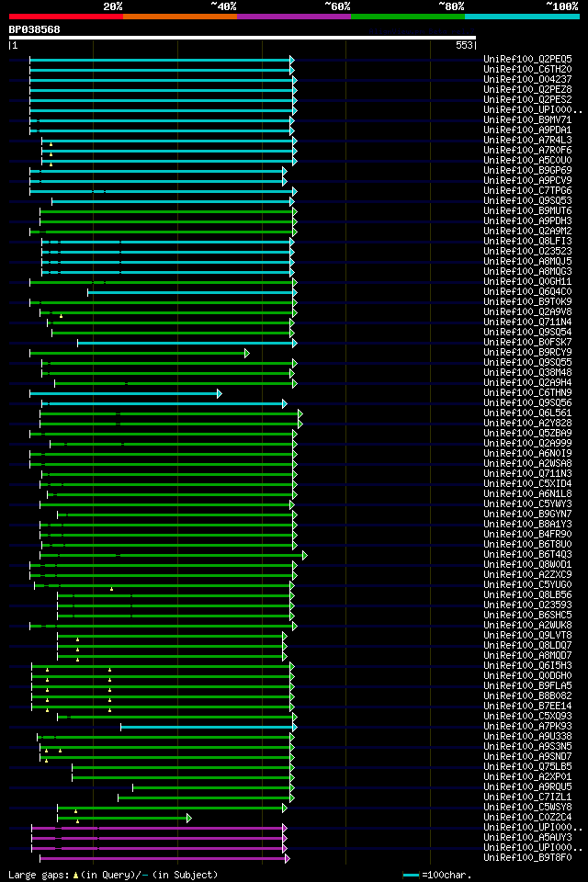Click the orange ~40% identity legend segment

[180, 17]
